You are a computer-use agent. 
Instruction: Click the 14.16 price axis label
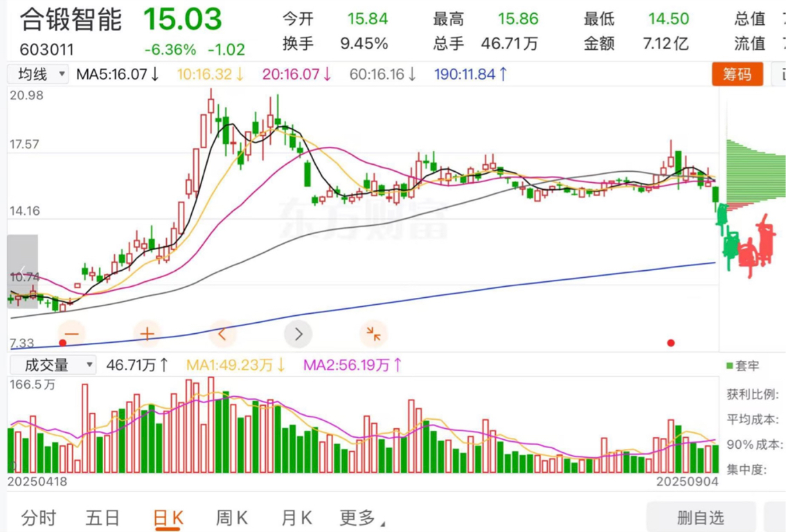(x=24, y=211)
